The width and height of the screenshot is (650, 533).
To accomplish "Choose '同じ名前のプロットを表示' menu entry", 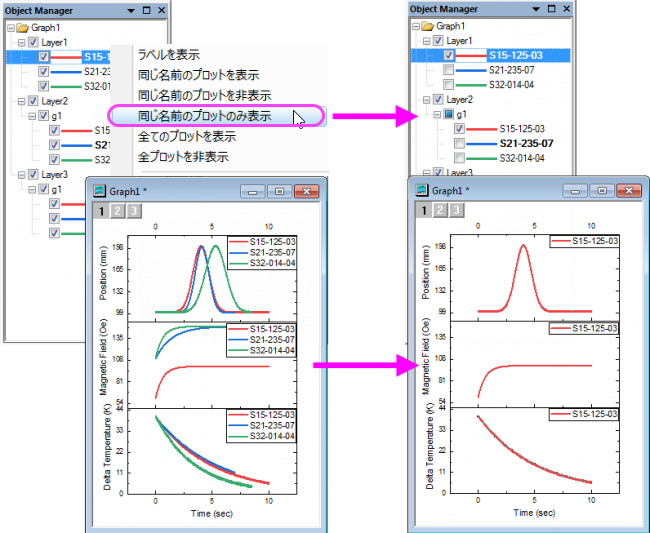I will point(199,75).
